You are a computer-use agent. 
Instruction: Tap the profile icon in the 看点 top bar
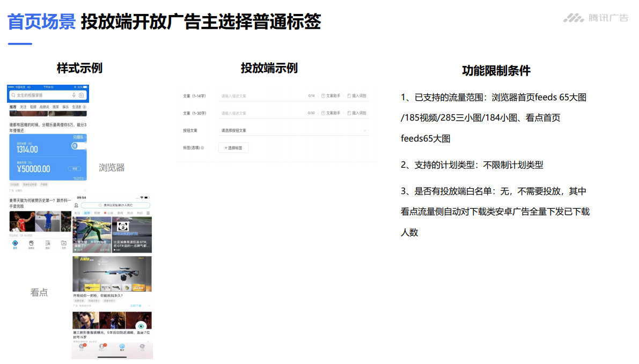76,205
